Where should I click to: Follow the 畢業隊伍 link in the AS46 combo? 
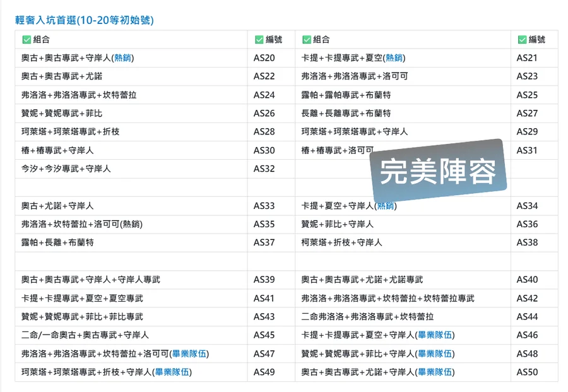[x=434, y=335]
